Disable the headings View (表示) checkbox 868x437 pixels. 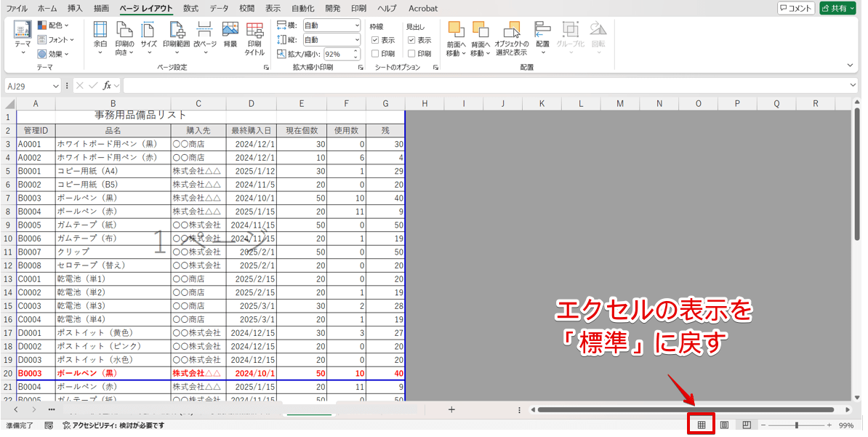click(411, 40)
